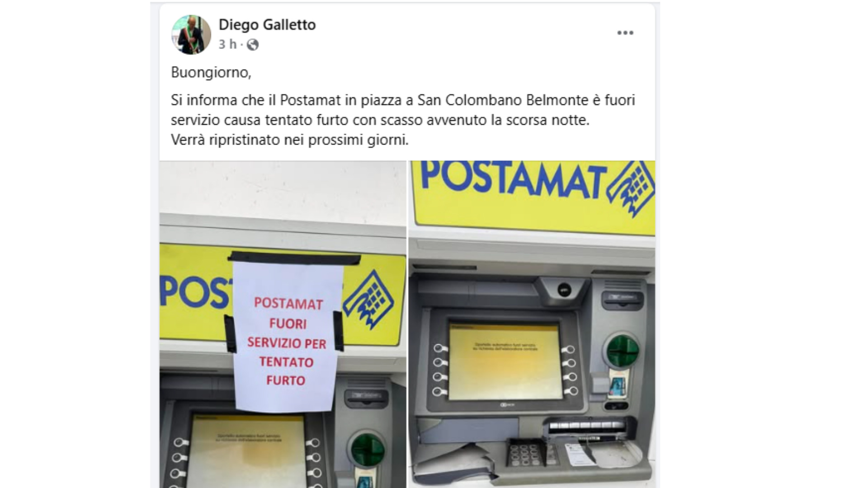
Task: Click the "Verrà ripristinato nei prossimi giorni" line
Action: click(x=290, y=140)
